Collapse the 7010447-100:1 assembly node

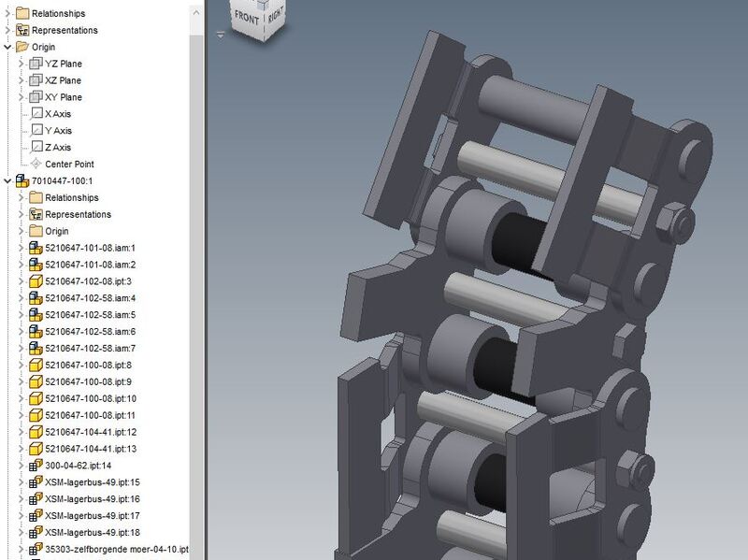click(7, 180)
